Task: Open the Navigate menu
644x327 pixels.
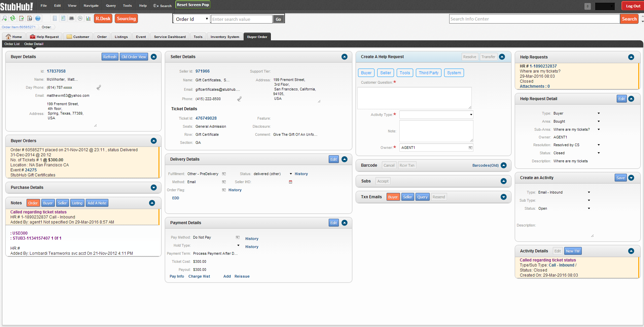Action: [91, 6]
